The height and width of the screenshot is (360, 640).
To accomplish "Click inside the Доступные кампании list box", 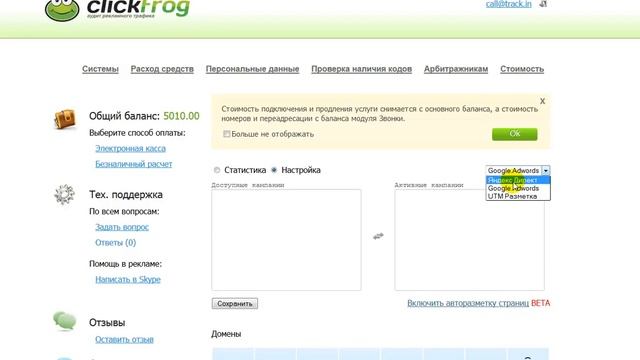I will 286,240.
